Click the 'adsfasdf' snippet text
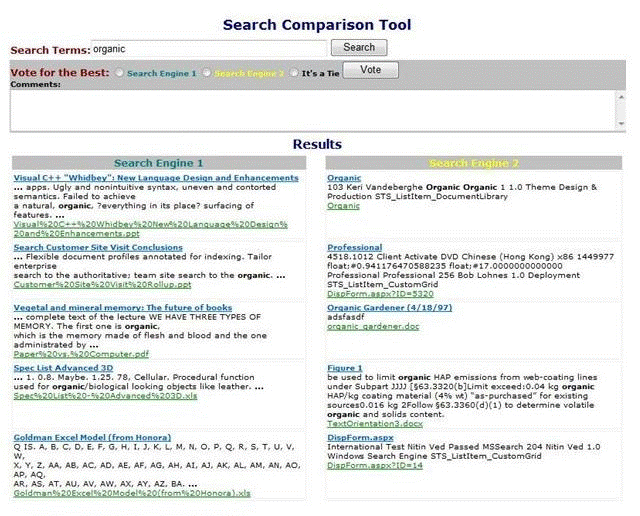The width and height of the screenshot is (640, 516). 346,317
